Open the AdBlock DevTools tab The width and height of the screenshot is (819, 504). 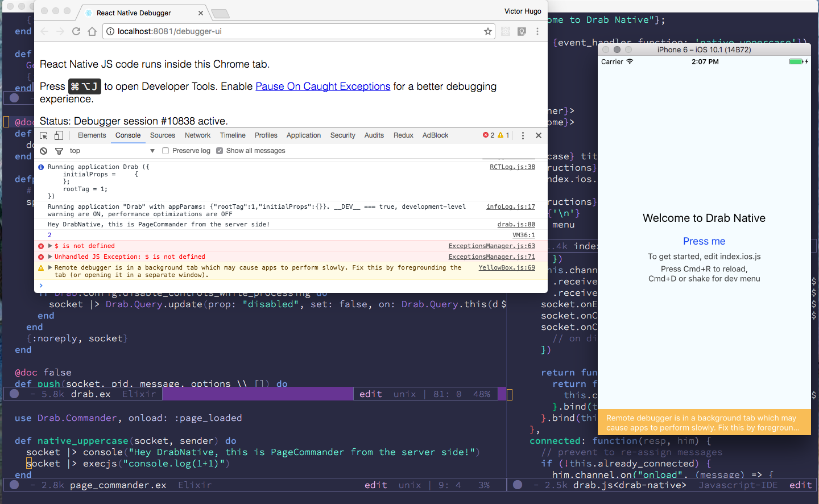435,135
